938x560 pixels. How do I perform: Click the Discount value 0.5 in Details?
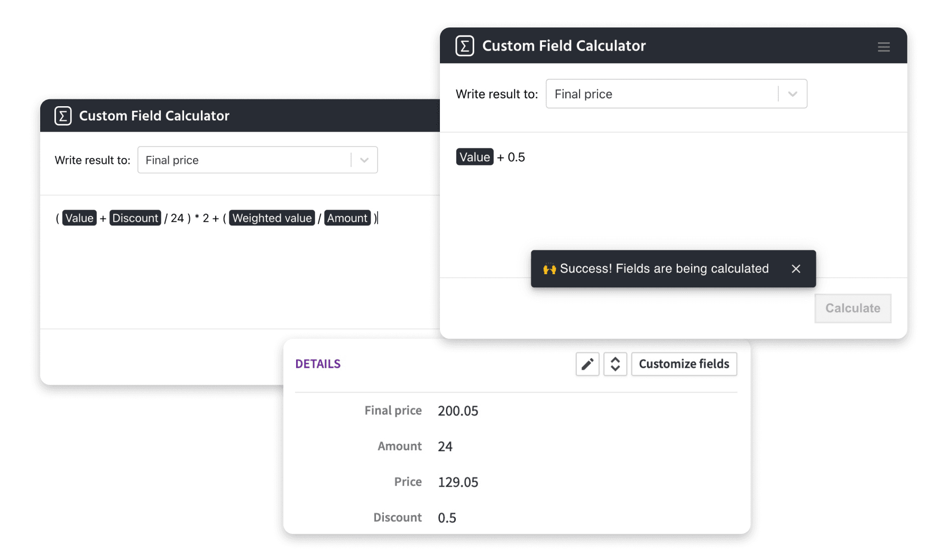pyautogui.click(x=447, y=517)
